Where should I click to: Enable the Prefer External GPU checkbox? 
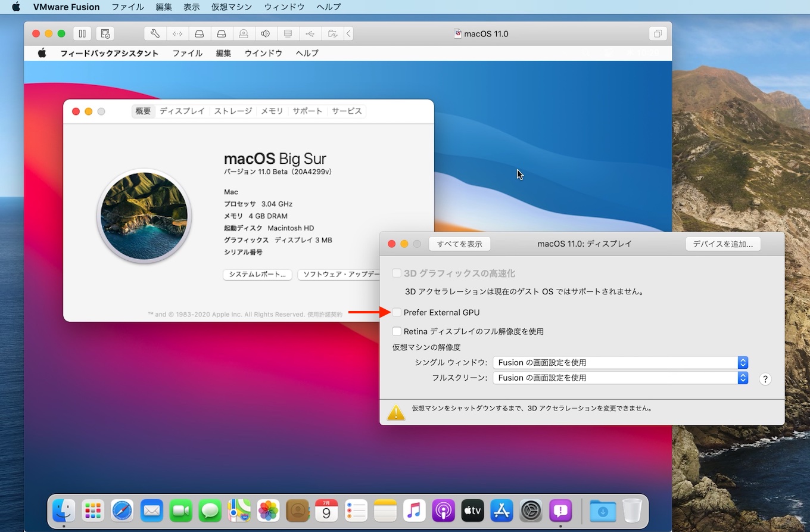click(397, 312)
